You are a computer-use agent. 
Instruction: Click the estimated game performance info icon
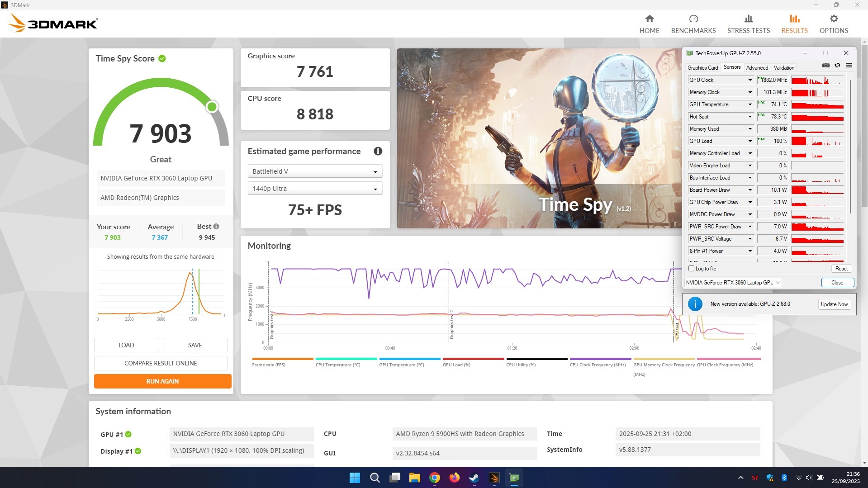click(378, 151)
